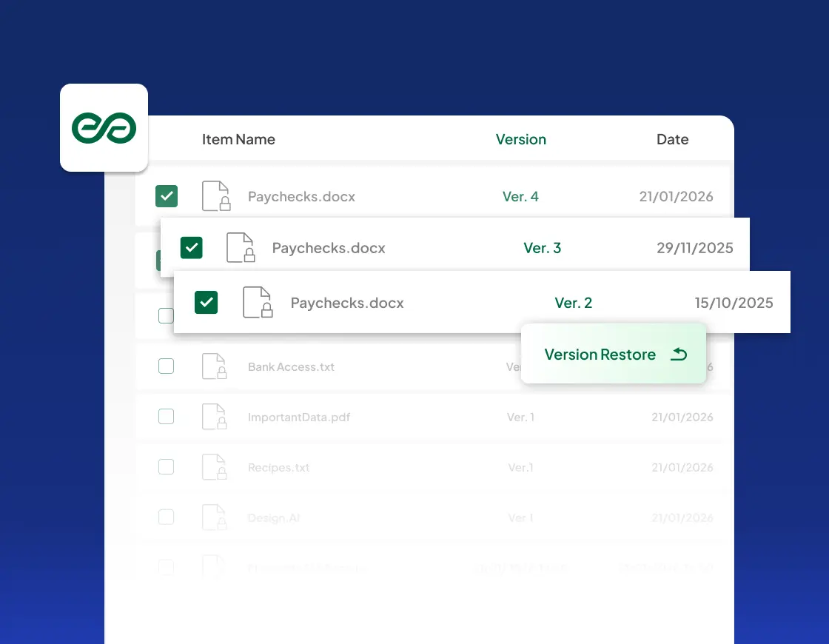
Task: Uncheck the Paychecks.docx Ver. 4 checkbox
Action: click(167, 196)
